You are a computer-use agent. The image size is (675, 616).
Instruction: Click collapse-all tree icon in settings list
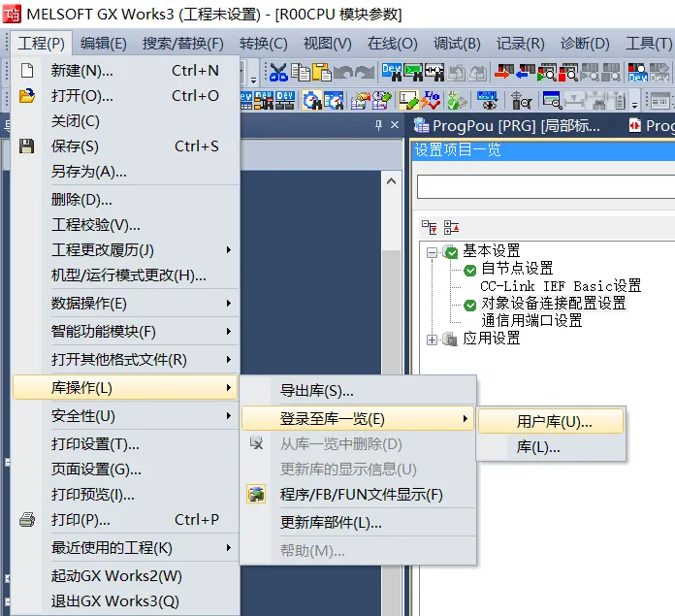pos(451,227)
